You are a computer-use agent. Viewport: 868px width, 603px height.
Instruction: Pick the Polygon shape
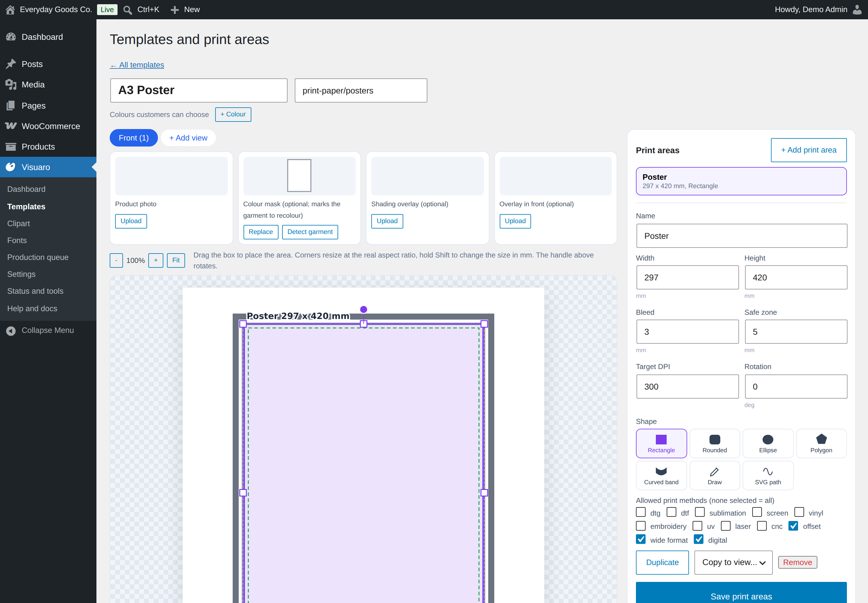click(821, 443)
